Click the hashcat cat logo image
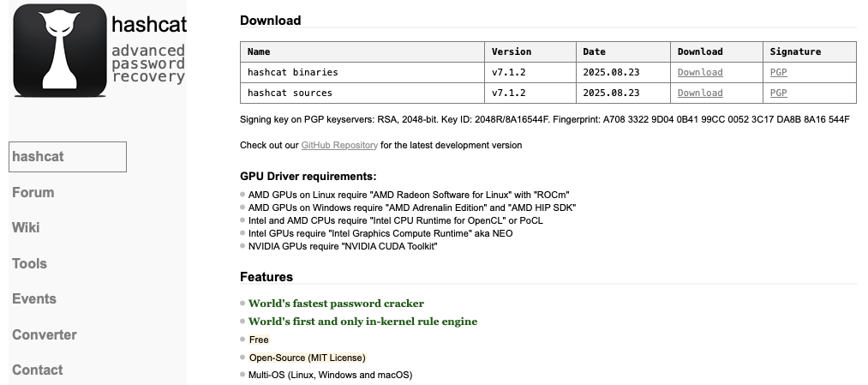This screenshot has width=868, height=385. (60, 51)
